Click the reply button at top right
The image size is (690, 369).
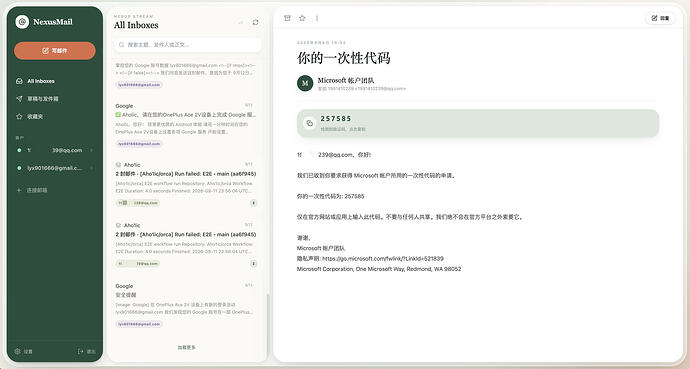coord(660,18)
